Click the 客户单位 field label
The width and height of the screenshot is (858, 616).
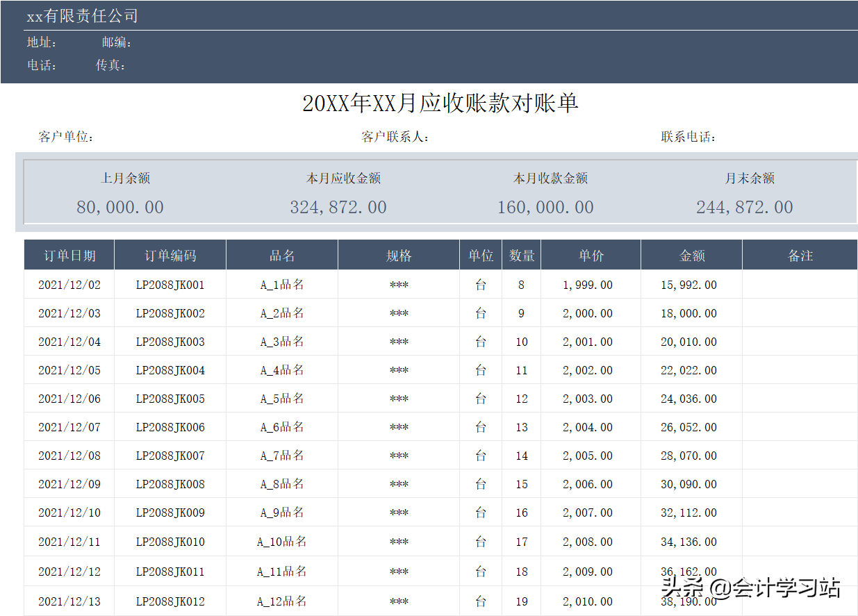66,137
